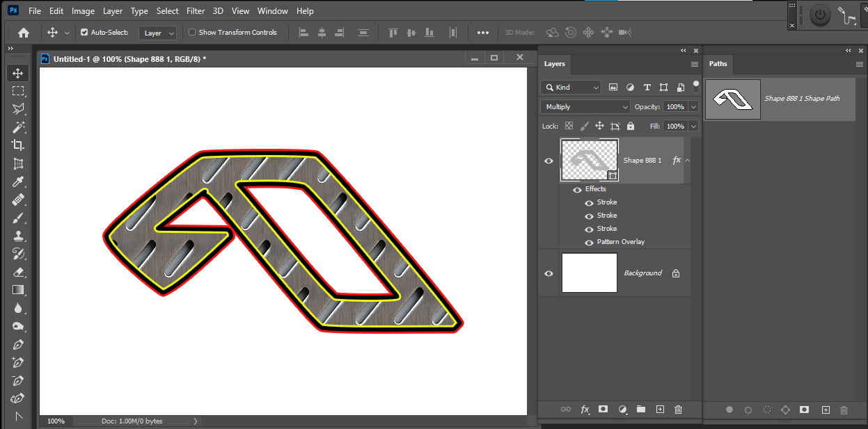The height and width of the screenshot is (429, 868).
Task: Check Show Transform Controls
Action: [192, 32]
